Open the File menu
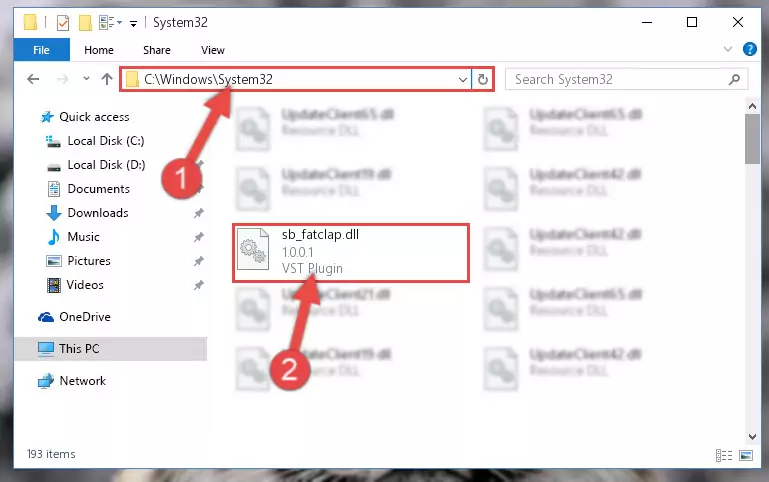 (42, 50)
